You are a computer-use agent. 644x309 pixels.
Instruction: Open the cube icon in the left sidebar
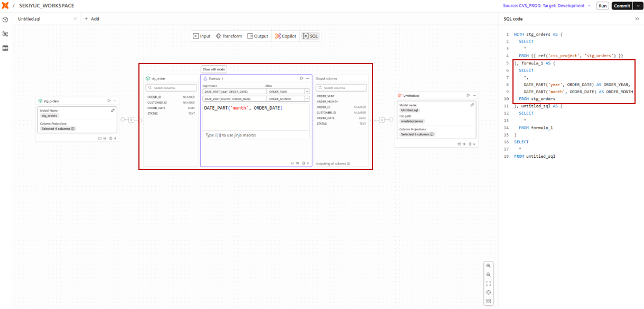tap(5, 20)
